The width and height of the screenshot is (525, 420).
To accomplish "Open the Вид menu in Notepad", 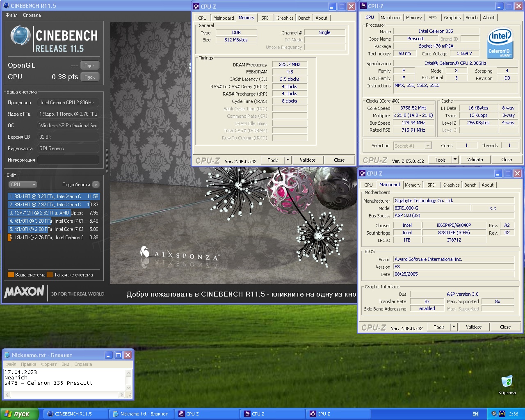I will [65, 364].
